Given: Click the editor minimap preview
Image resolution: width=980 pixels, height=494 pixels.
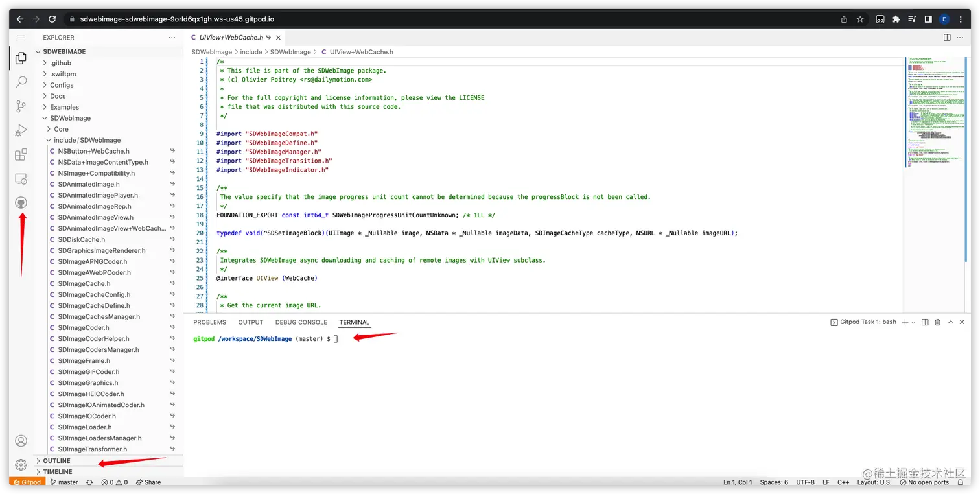Looking at the screenshot, I should coord(937,112).
